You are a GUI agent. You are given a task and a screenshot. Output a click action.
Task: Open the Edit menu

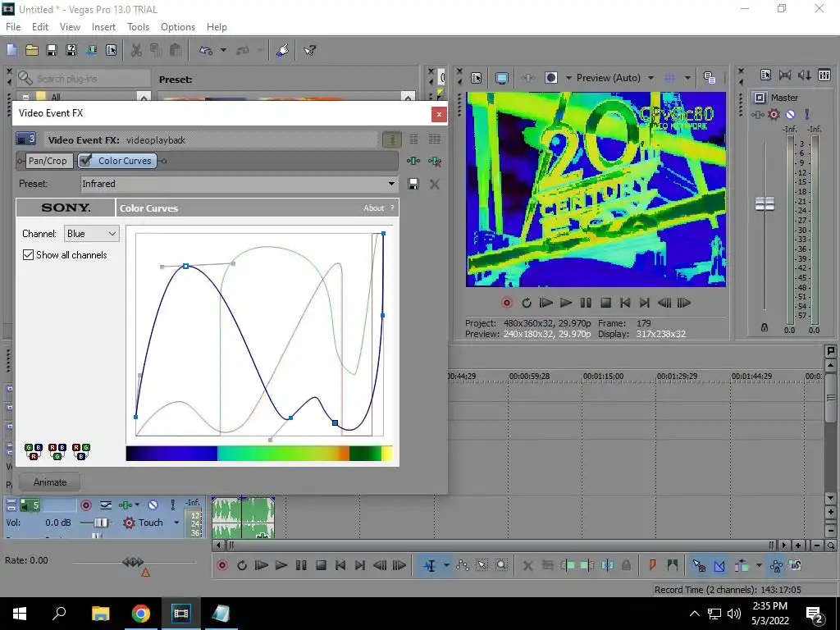click(x=40, y=27)
